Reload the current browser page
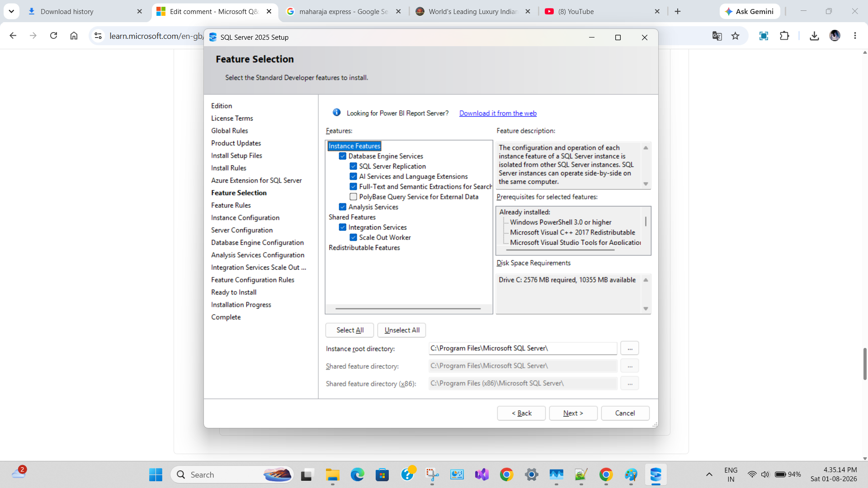 point(53,36)
